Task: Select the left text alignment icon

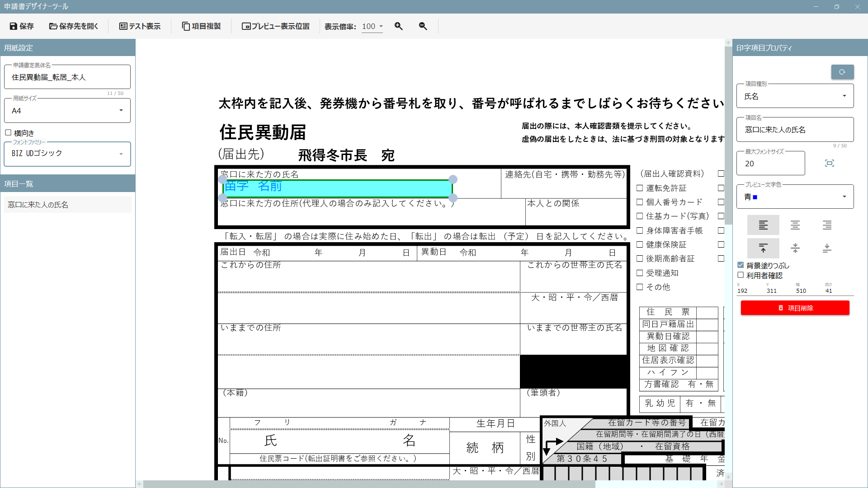Action: (764, 225)
